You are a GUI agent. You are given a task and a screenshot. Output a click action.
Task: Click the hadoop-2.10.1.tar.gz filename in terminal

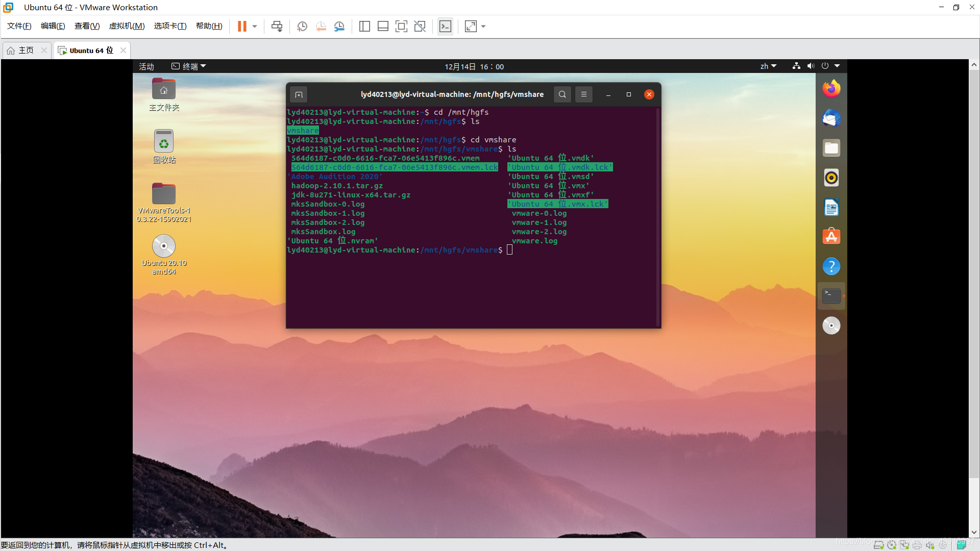pos(337,186)
